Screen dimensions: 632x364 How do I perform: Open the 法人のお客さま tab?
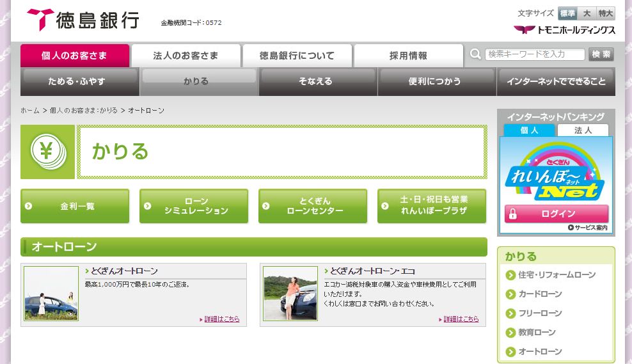(x=186, y=56)
